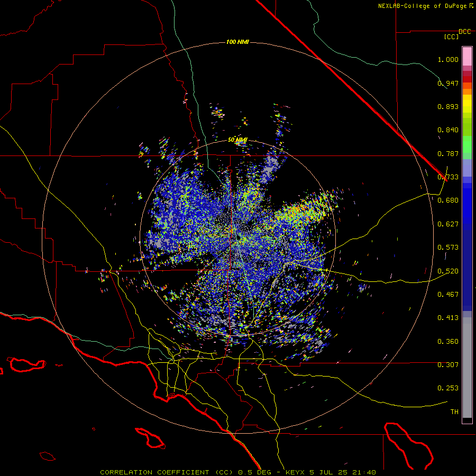The width and height of the screenshot is (476, 476).
Task: Select the 0.520 legend value
Action: pos(448,271)
